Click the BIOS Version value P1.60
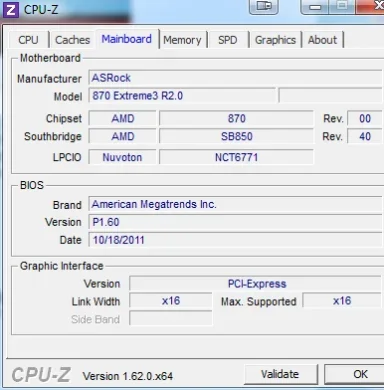Screen dimensions: 384x390 tap(235, 222)
